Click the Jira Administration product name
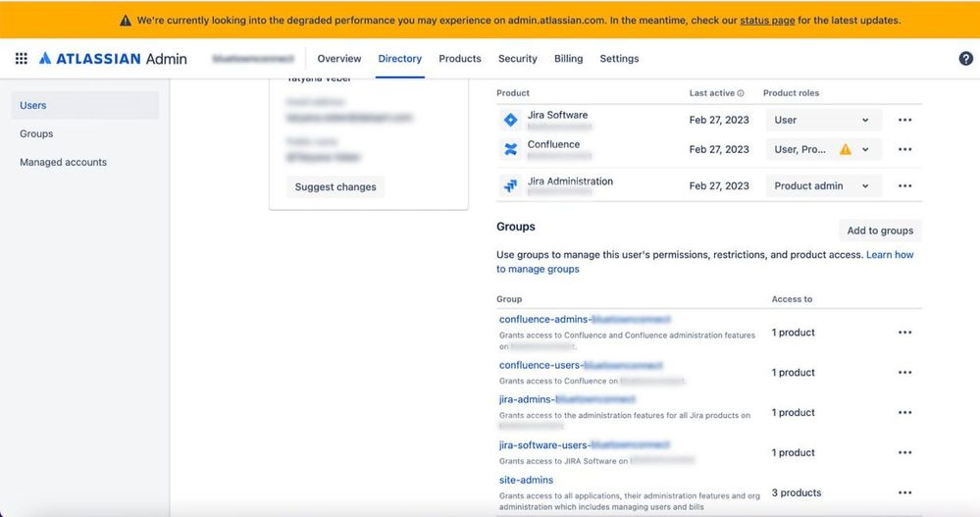 570,181
